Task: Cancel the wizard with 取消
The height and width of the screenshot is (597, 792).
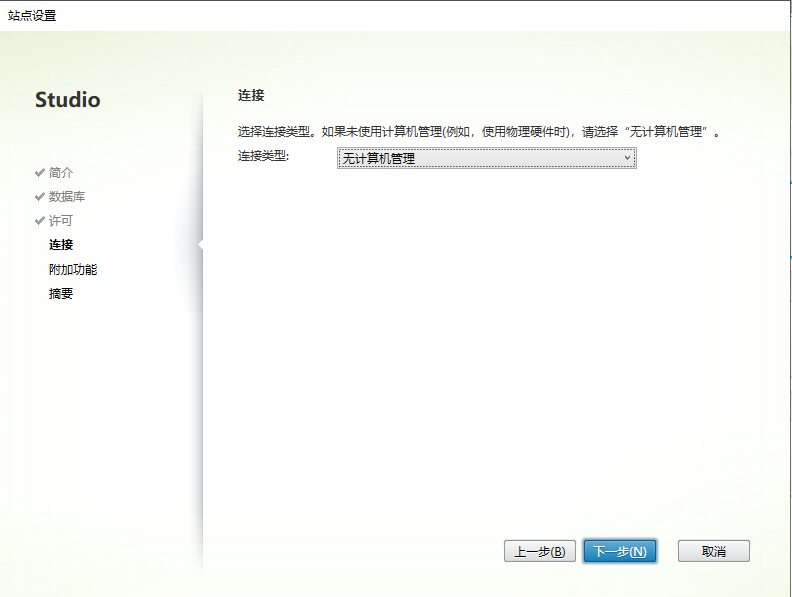Action: coord(713,551)
